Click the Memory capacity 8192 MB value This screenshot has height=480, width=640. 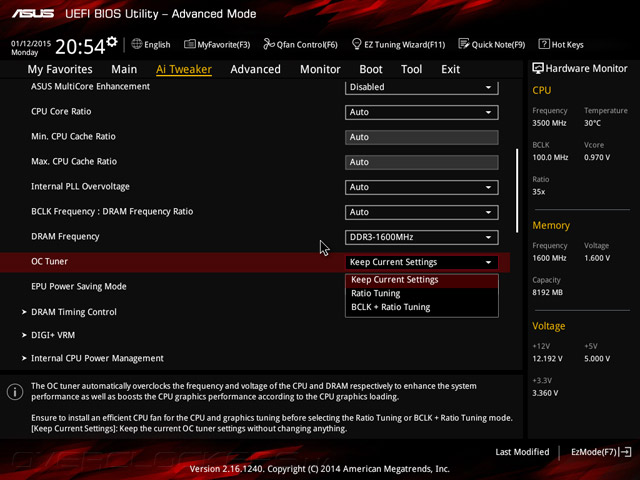point(547,292)
